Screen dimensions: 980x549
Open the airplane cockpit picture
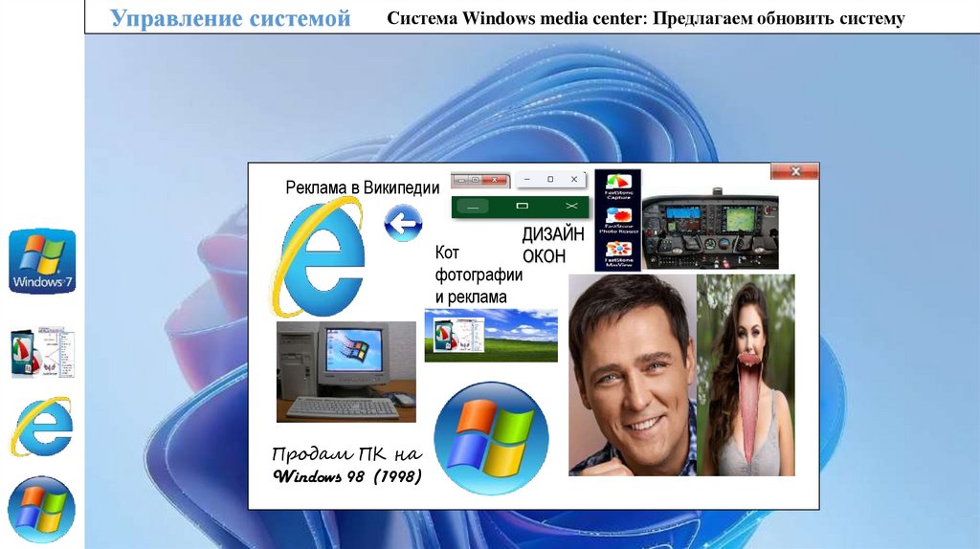point(711,229)
